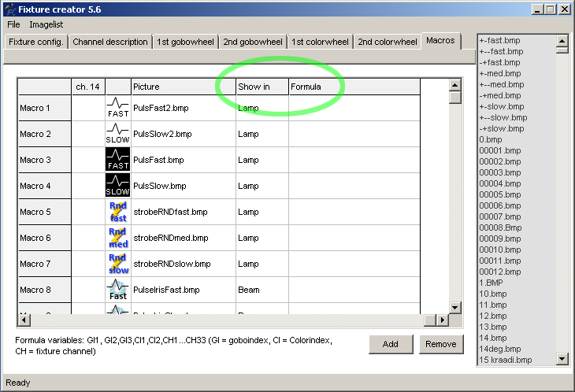Click the Rnd slow strobe icon
Viewport: 575px width, 392px height.
[117, 264]
